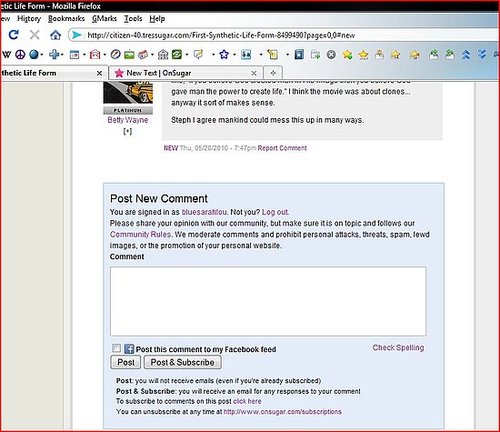Go to Home via house icon
The height and width of the screenshot is (432, 500).
[x=55, y=35]
